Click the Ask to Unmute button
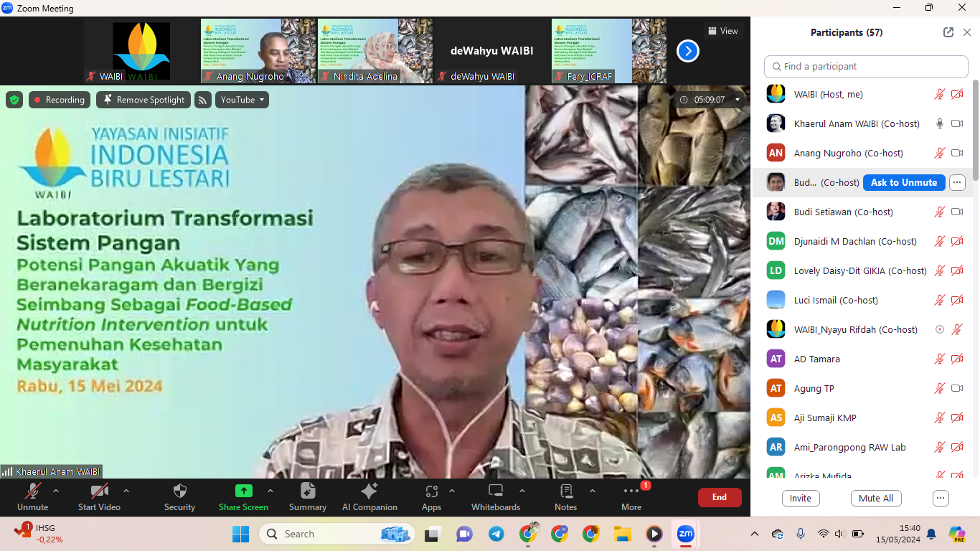 (903, 182)
